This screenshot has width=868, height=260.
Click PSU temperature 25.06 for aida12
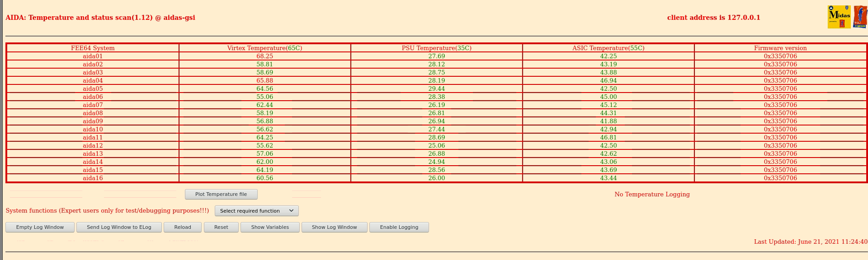pyautogui.click(x=437, y=146)
